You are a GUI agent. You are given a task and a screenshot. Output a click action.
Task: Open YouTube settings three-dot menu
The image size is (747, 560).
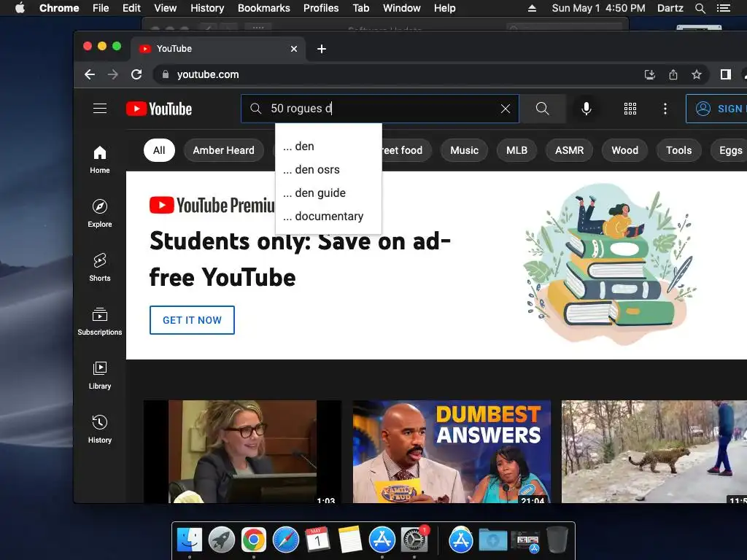click(665, 109)
